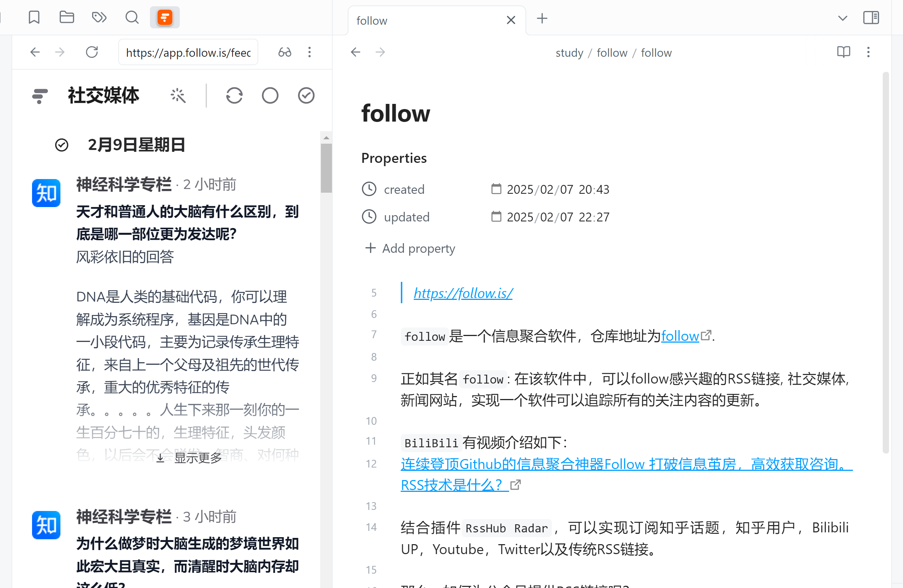Open the bookmarks sidebar tab

click(x=34, y=17)
